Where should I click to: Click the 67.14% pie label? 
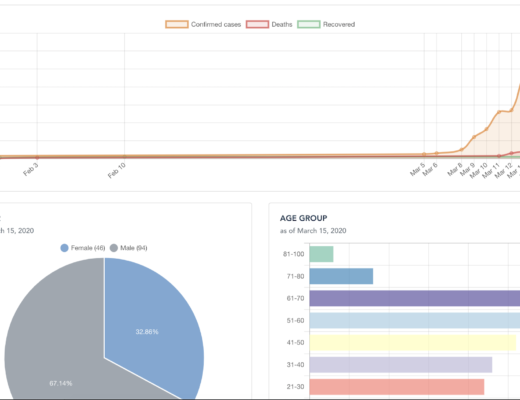click(x=61, y=383)
